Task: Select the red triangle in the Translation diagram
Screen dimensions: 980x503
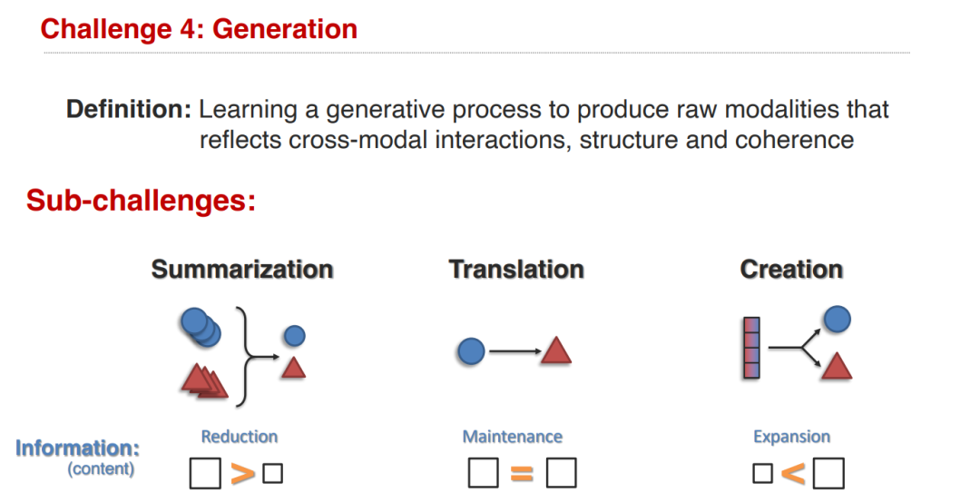Action: (556, 350)
